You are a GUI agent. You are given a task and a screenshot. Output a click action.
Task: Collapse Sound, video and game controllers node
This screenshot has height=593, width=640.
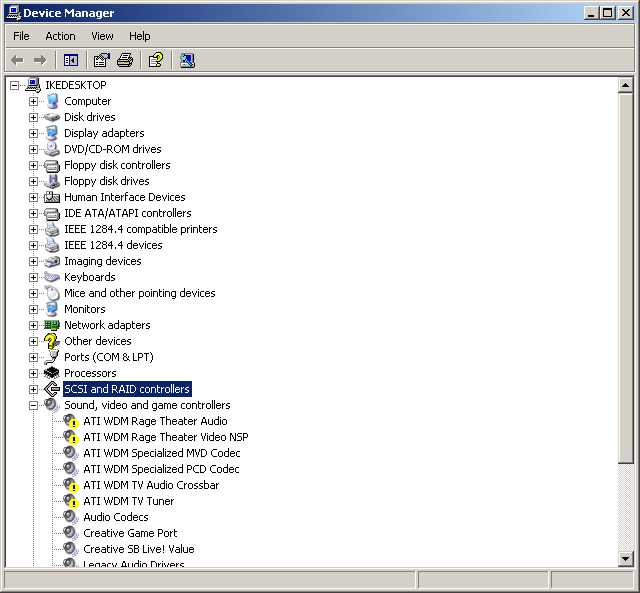tap(33, 405)
